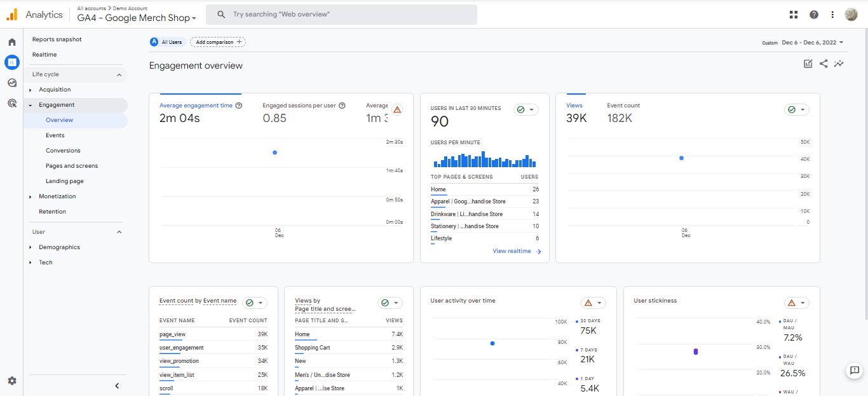Expand the Monetization tree item
The height and width of the screenshot is (396, 868).
coord(31,196)
